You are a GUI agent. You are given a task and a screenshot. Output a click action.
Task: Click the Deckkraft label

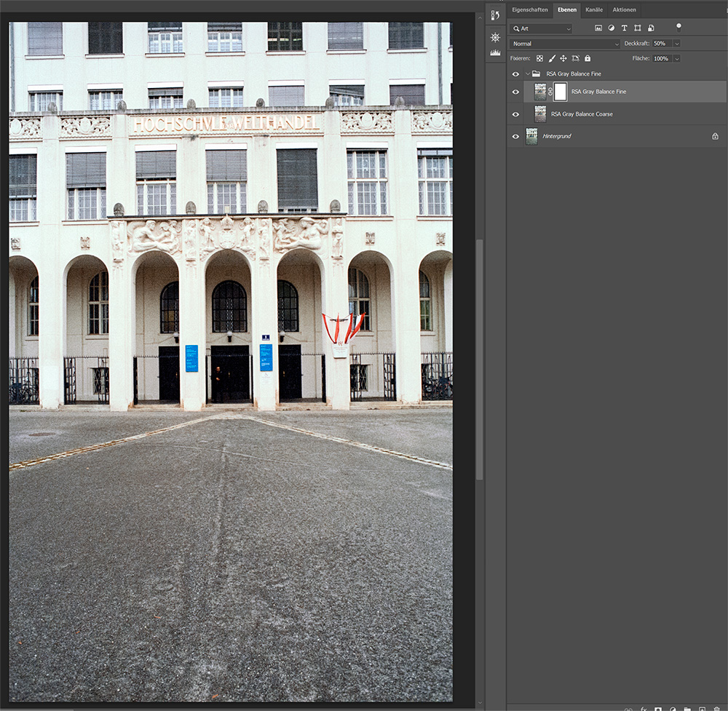coord(636,44)
